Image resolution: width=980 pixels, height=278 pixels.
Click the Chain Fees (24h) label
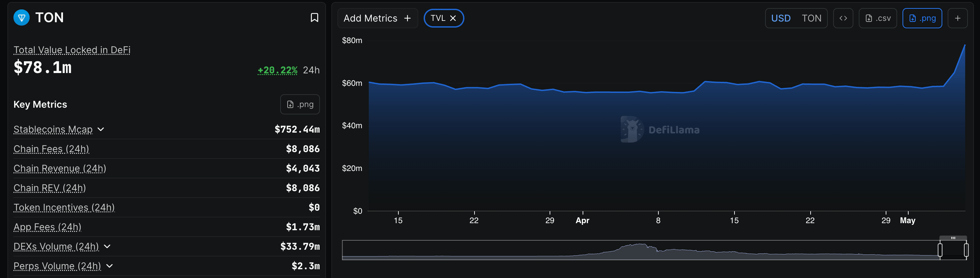52,149
